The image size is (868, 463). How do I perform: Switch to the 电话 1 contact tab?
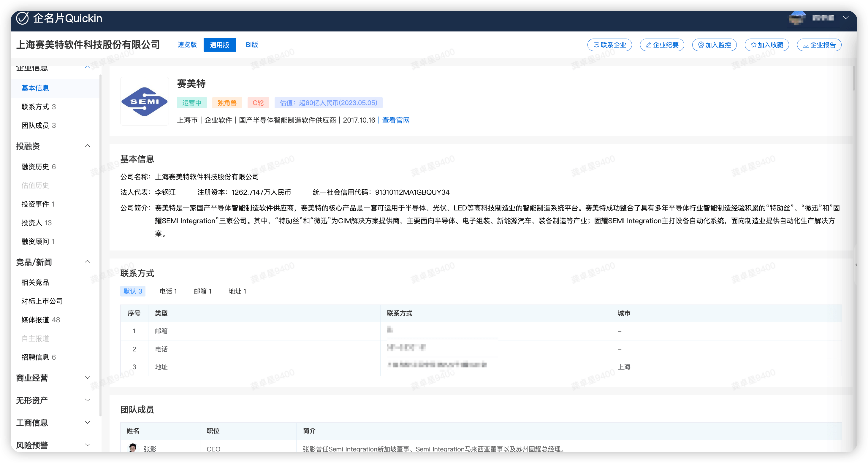[x=168, y=291]
